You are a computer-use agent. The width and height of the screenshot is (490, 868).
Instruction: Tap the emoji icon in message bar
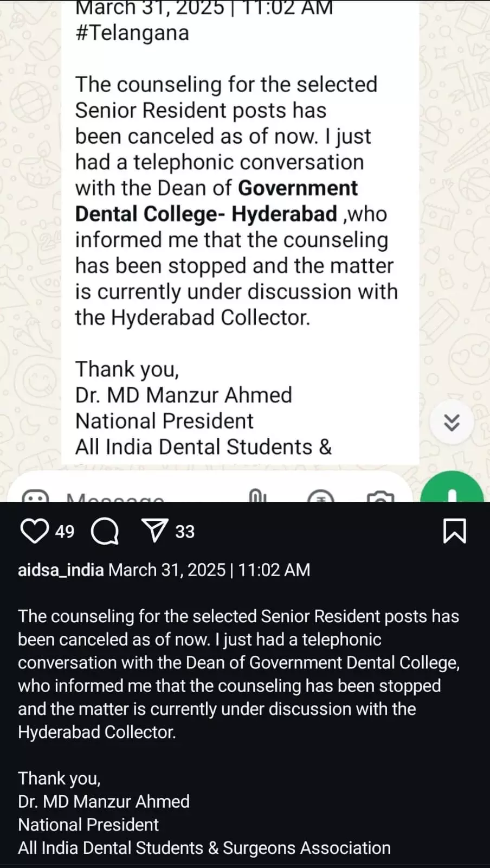[x=35, y=496]
